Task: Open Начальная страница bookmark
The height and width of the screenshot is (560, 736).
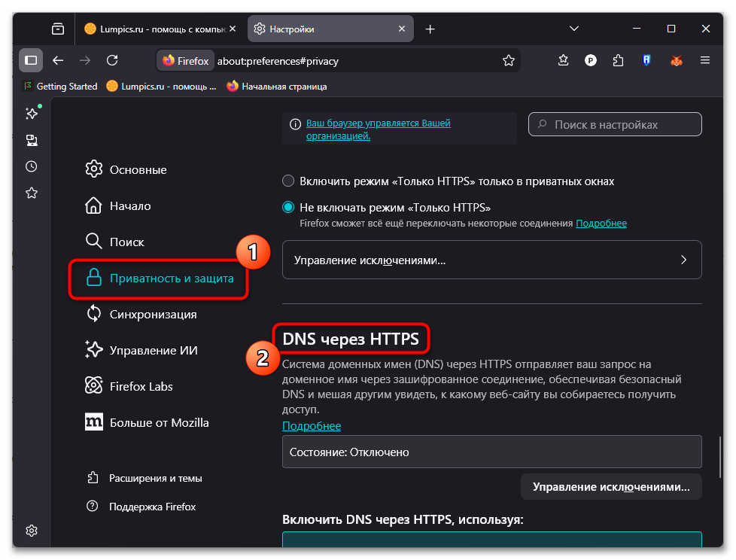Action: click(276, 87)
